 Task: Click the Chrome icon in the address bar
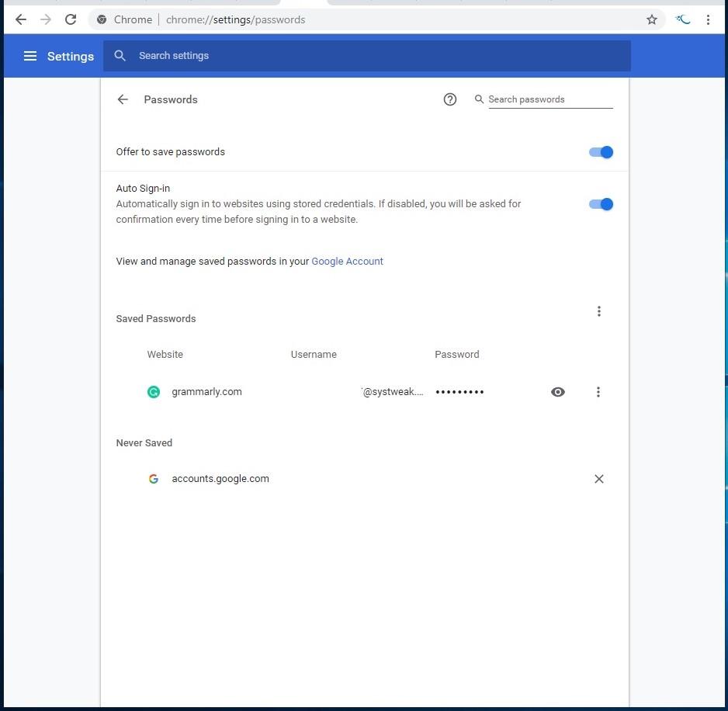(x=102, y=19)
